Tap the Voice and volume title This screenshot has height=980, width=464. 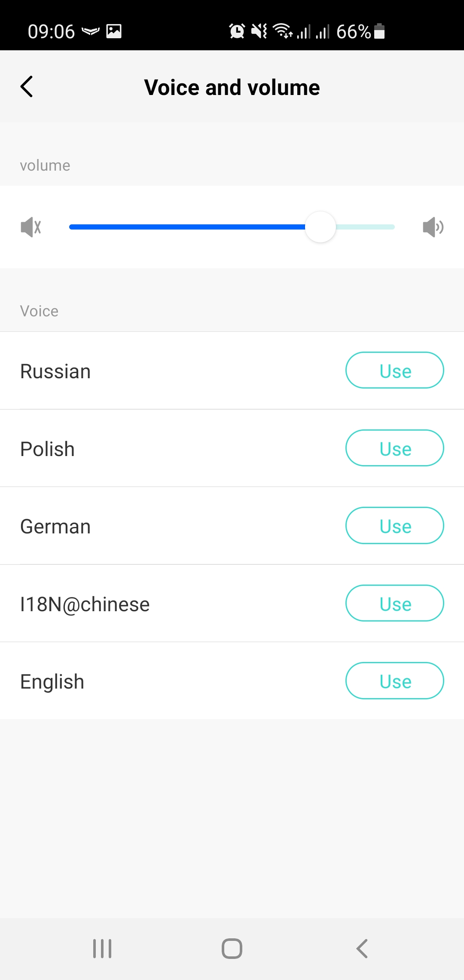pos(232,88)
